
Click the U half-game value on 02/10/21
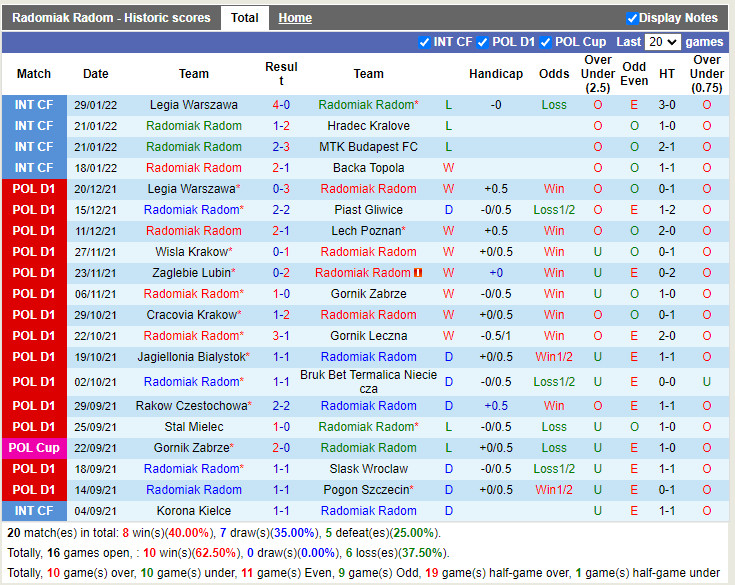[707, 382]
